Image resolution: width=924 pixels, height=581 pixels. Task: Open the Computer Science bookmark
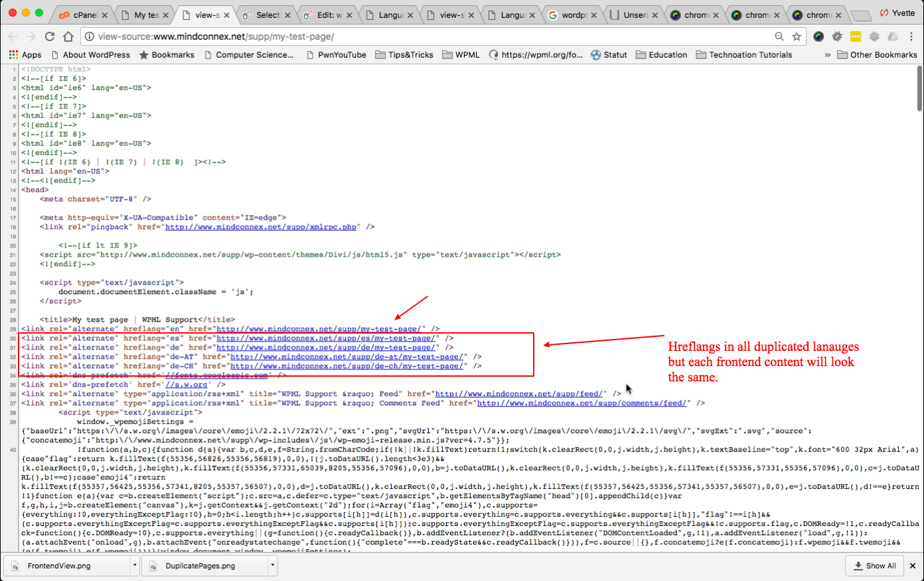[248, 55]
